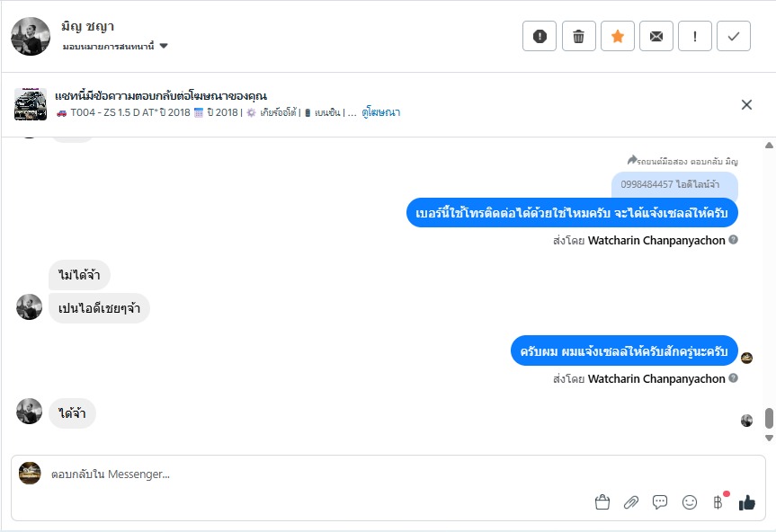Click the shopping bag icon

pos(602,502)
